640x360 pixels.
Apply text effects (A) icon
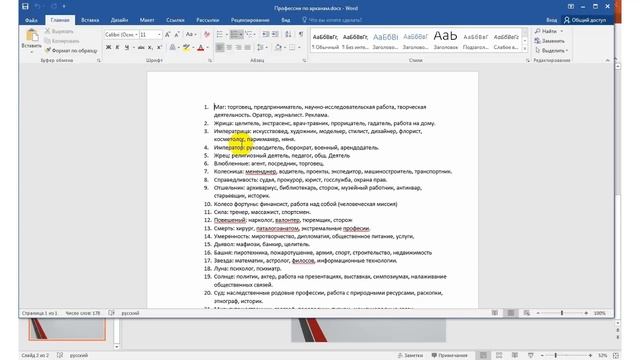[173, 48]
